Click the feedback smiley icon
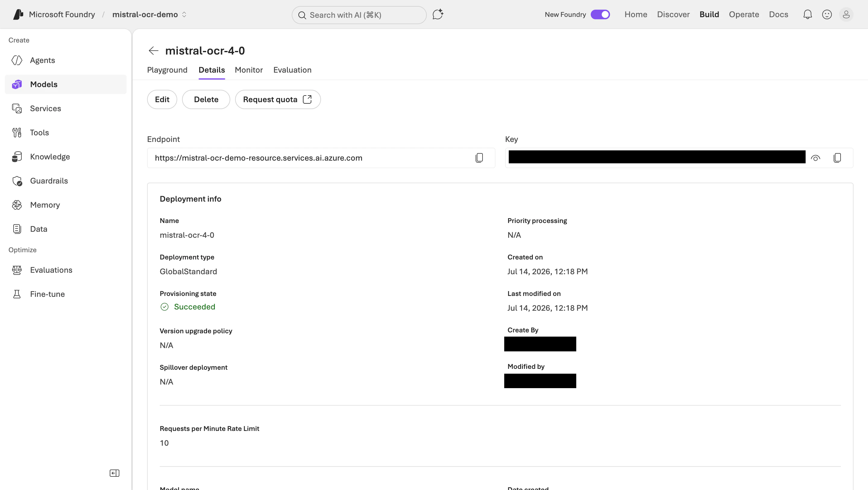868x490 pixels. 827,14
